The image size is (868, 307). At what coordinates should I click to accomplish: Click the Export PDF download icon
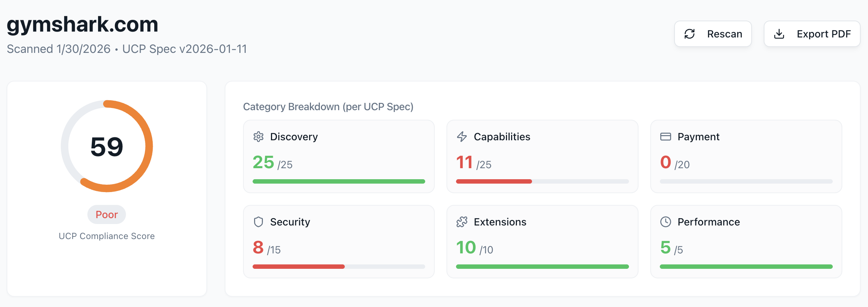[x=779, y=34]
